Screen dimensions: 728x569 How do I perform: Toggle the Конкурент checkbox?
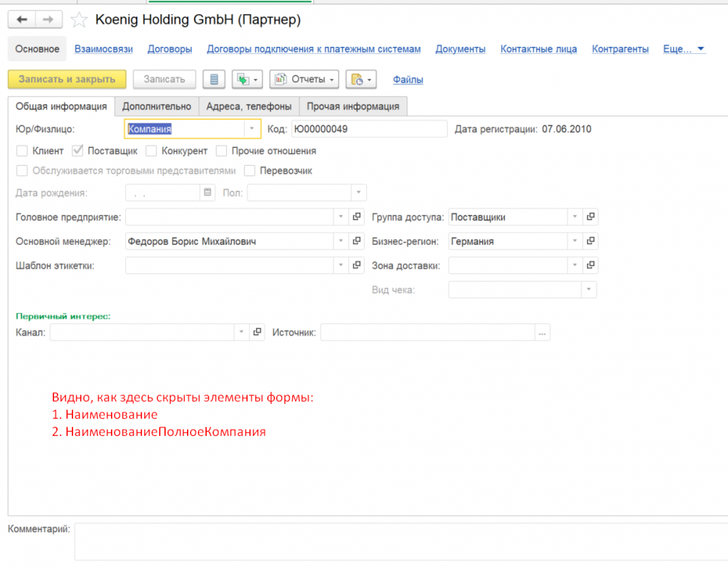pyautogui.click(x=151, y=151)
